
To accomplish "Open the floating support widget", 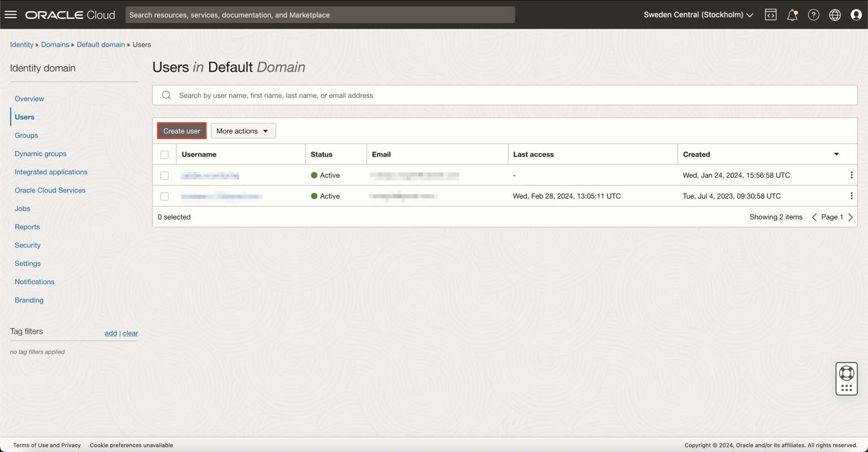I will (846, 378).
